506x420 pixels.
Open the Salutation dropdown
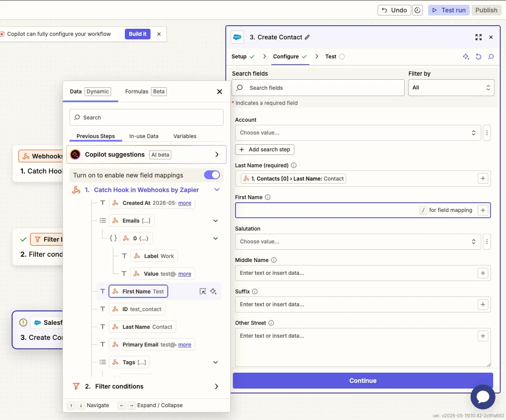pyautogui.click(x=358, y=242)
